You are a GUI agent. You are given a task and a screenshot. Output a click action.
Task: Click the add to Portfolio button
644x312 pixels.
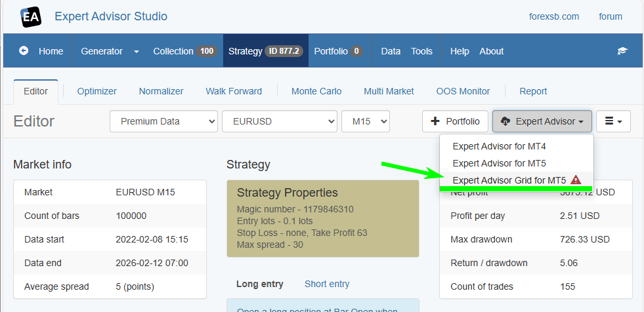(x=456, y=121)
